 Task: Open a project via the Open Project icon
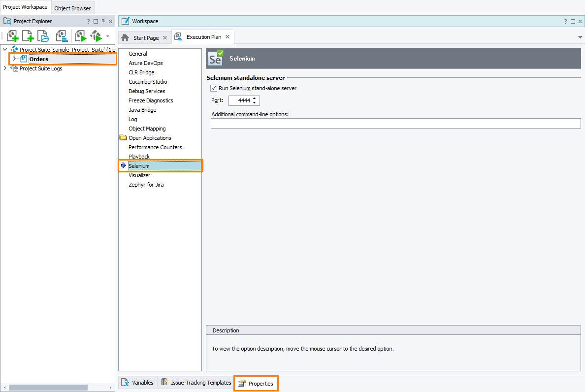tap(43, 36)
